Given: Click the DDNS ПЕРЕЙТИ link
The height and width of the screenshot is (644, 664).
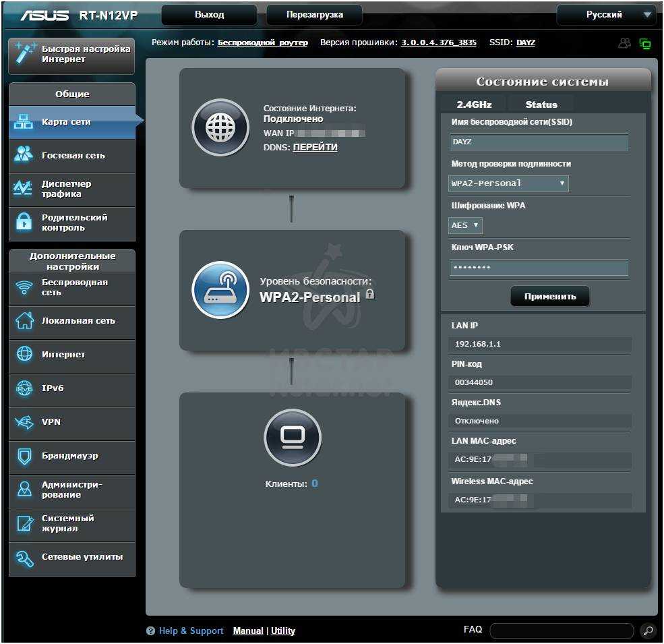Looking at the screenshot, I should pyautogui.click(x=315, y=147).
